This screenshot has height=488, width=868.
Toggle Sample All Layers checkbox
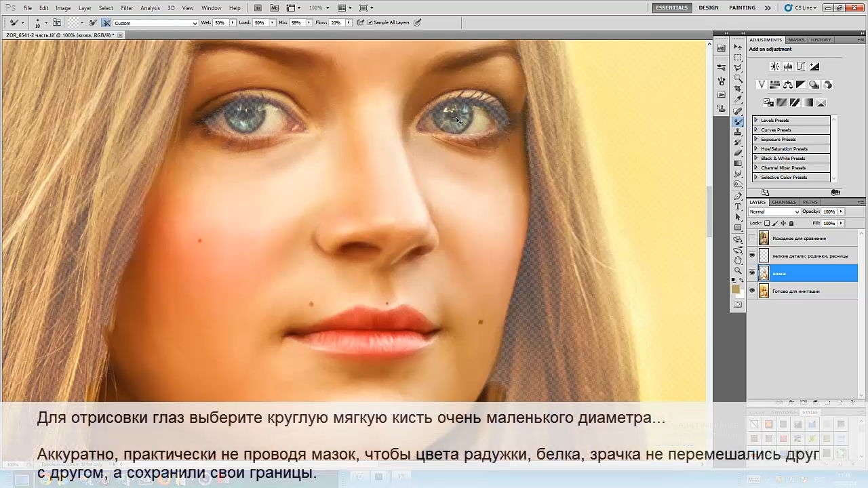(370, 22)
